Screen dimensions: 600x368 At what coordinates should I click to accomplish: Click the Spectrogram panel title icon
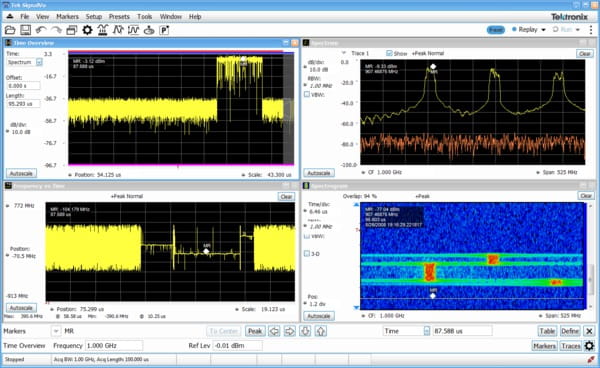pyautogui.click(x=306, y=186)
